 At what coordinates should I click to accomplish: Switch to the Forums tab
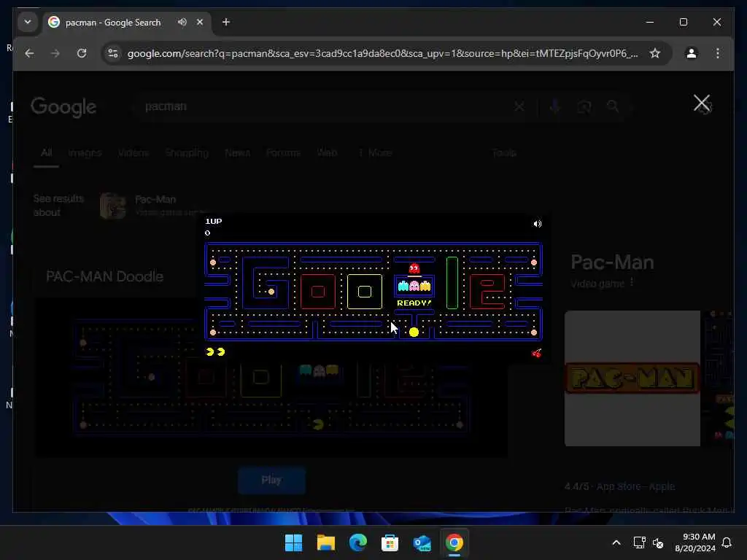point(284,153)
